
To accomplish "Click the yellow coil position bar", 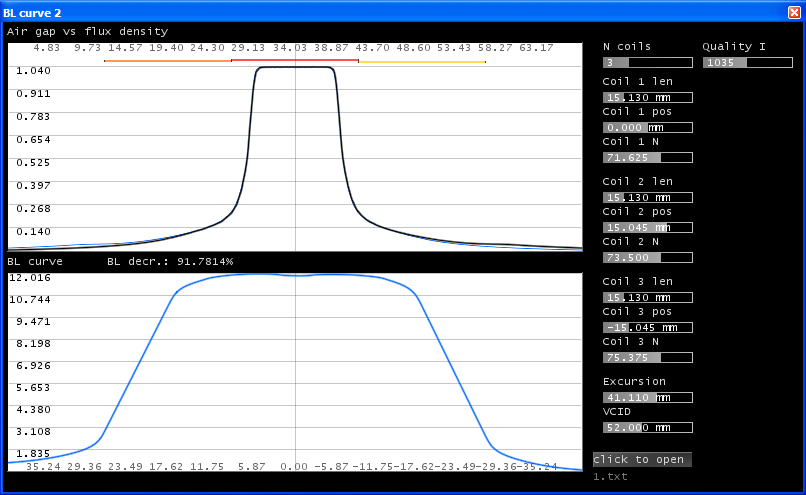I will point(422,62).
